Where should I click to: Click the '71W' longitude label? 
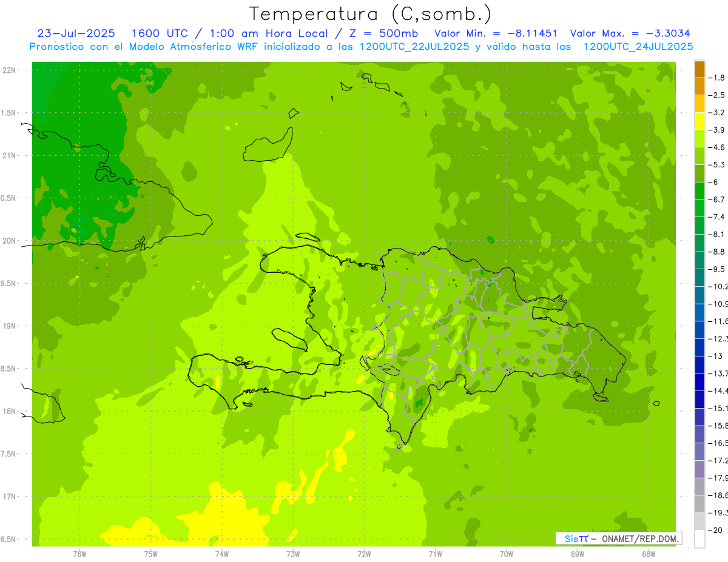pos(435,554)
